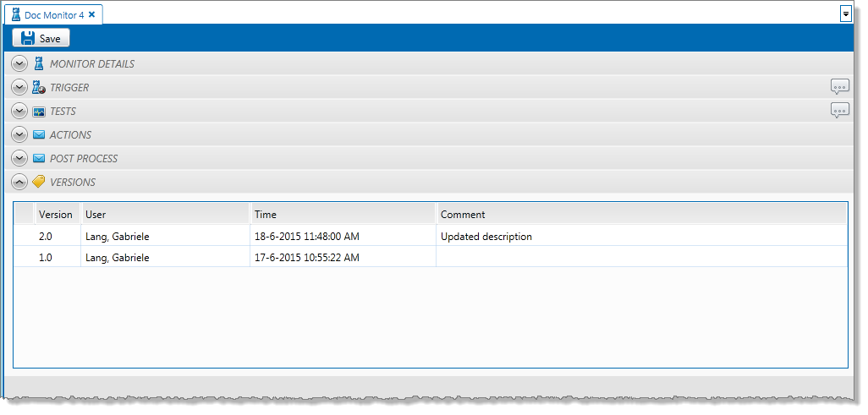
Task: Click the Monitor Details rook icon
Action: pyautogui.click(x=38, y=63)
